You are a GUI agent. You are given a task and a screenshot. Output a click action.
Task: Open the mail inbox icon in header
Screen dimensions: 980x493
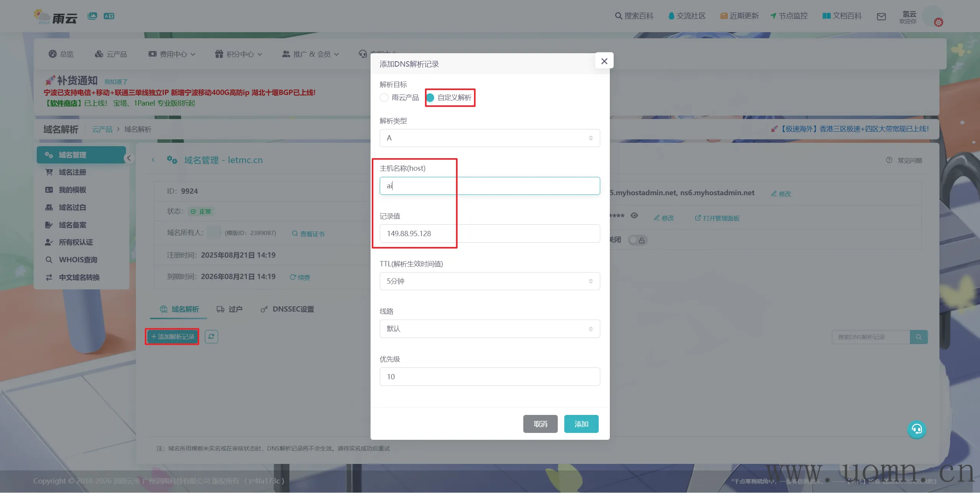point(881,16)
